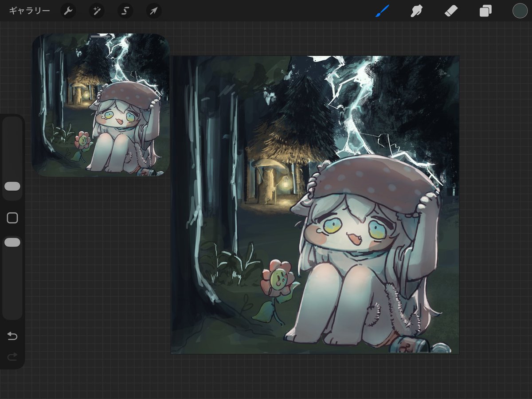Activate the Transform arrow tool
The width and height of the screenshot is (532, 399).
pos(153,11)
